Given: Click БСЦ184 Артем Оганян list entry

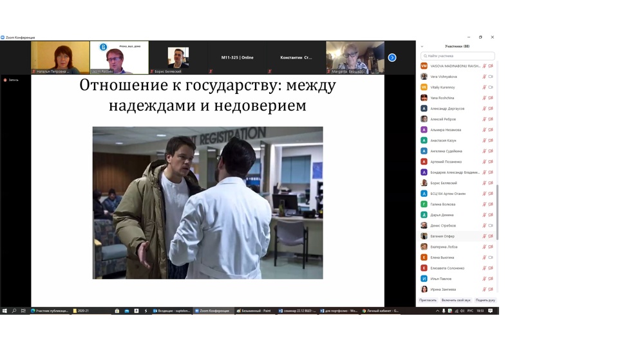Looking at the screenshot, I should [x=457, y=194].
